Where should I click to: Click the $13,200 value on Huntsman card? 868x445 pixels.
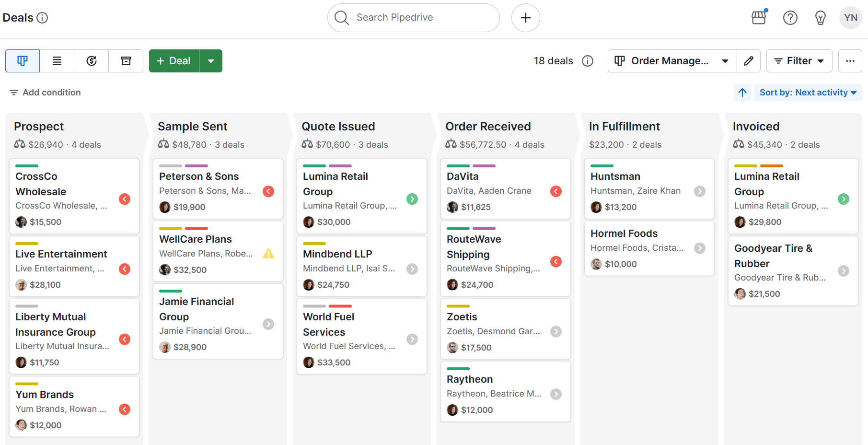[x=621, y=207]
